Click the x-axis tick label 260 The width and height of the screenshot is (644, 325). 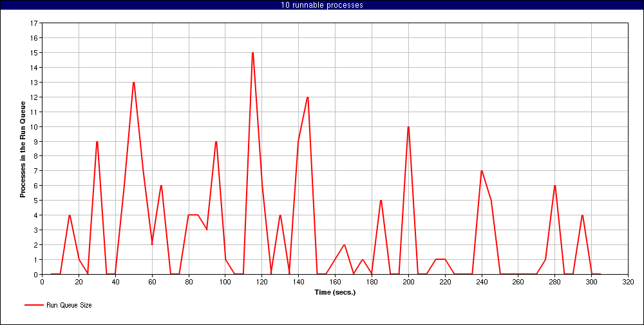(x=518, y=282)
